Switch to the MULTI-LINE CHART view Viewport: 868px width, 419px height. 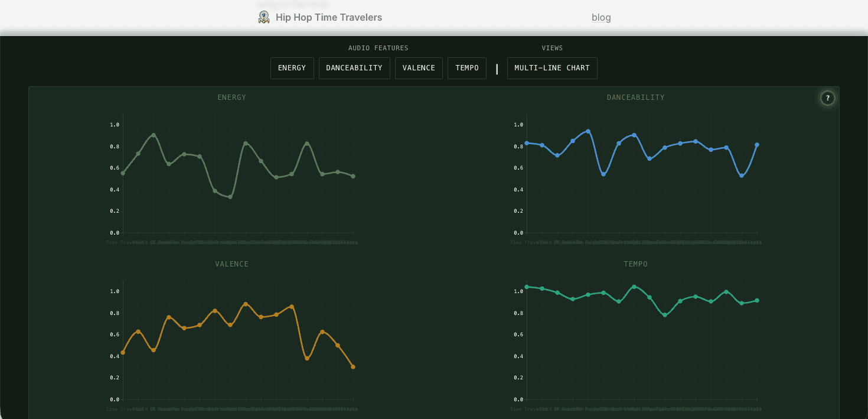click(552, 68)
